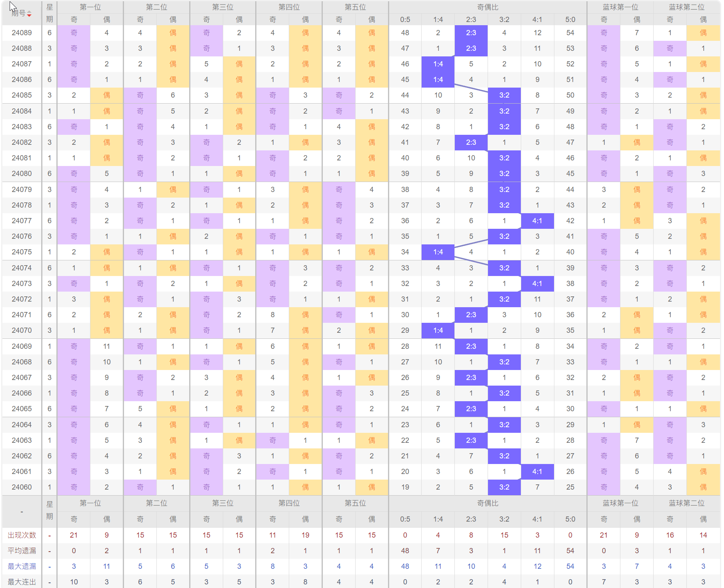Select the row label 24065
The height and width of the screenshot is (588, 724).
tap(22, 409)
